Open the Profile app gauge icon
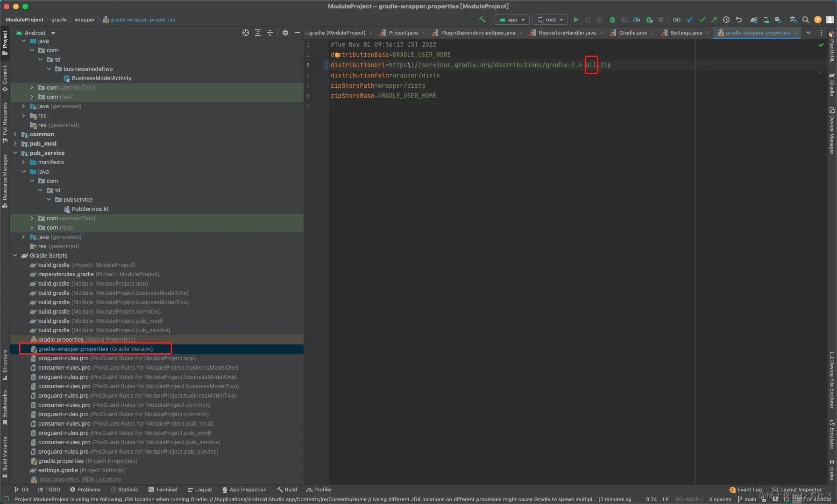This screenshot has width=837, height=504. click(x=637, y=20)
